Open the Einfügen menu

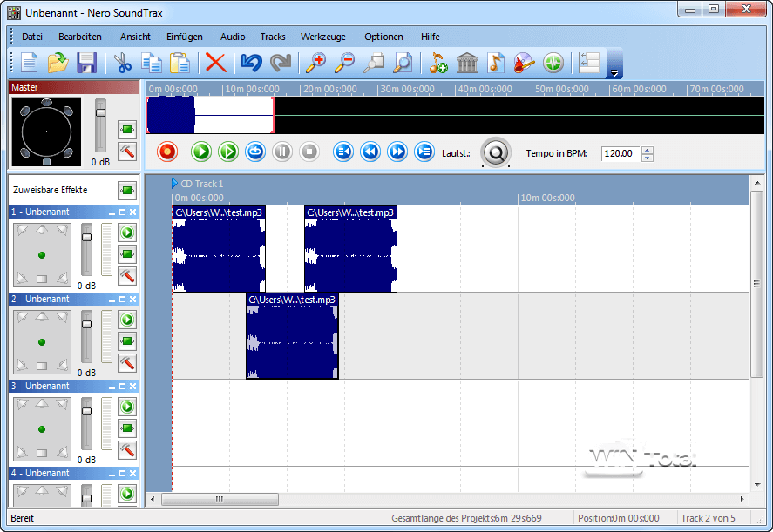pyautogui.click(x=185, y=37)
